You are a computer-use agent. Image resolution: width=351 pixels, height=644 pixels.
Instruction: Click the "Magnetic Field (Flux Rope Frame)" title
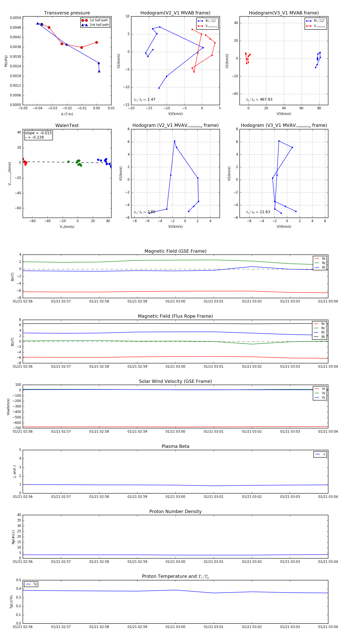[175, 316]
